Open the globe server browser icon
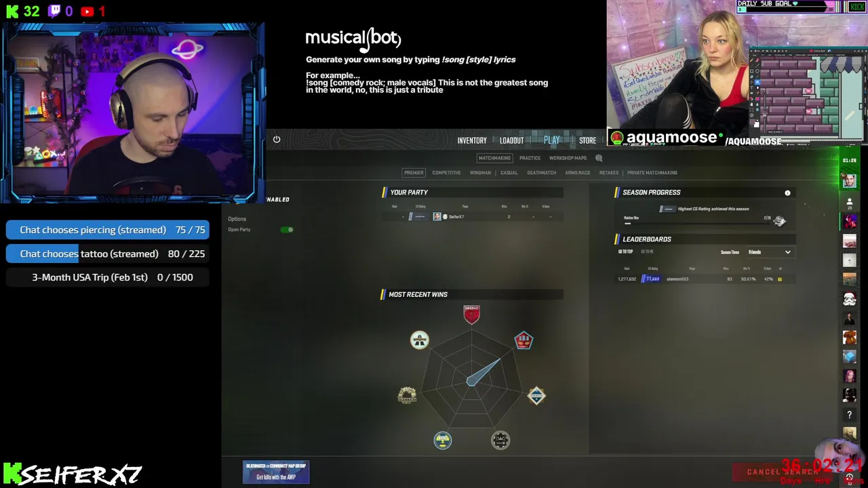The width and height of the screenshot is (868, 488). 599,158
